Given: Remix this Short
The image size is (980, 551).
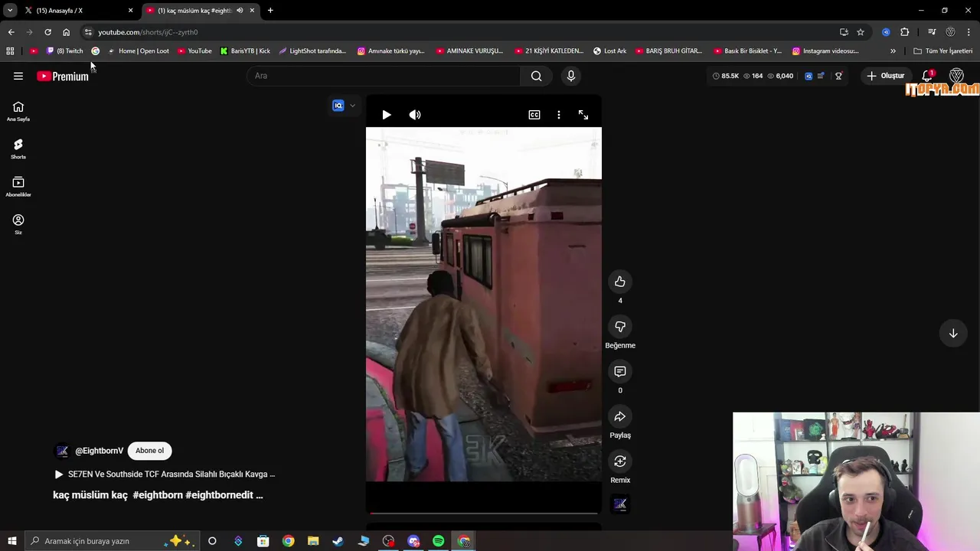Looking at the screenshot, I should tap(620, 461).
